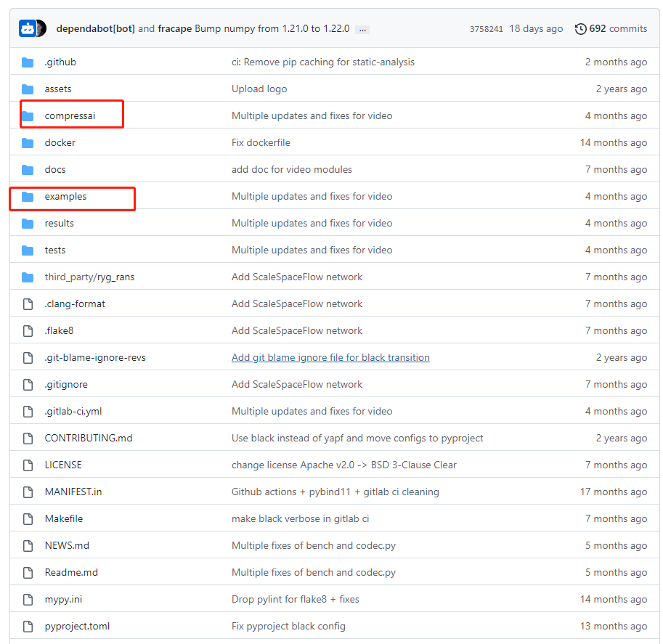Open the .gitlab-ci.yml file
This screenshot has height=644, width=663.
pyautogui.click(x=73, y=412)
